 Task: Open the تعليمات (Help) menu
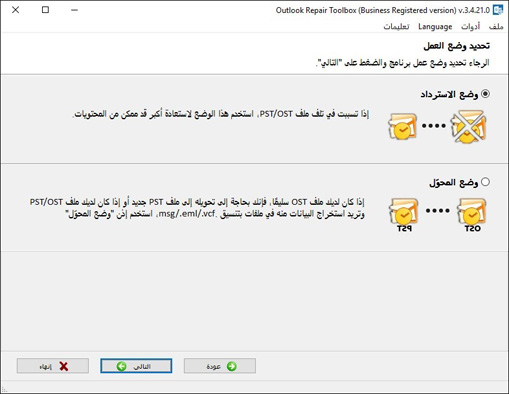[396, 26]
